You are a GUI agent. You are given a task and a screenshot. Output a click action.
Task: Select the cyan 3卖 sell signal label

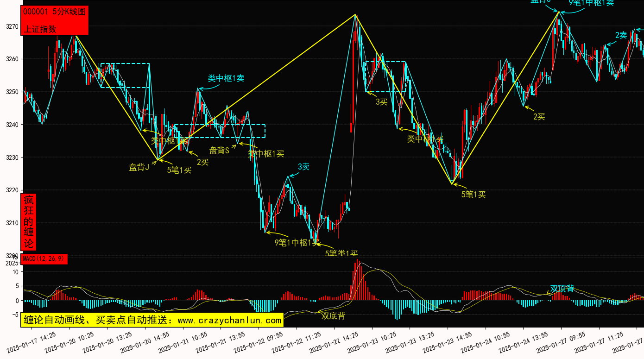point(303,167)
